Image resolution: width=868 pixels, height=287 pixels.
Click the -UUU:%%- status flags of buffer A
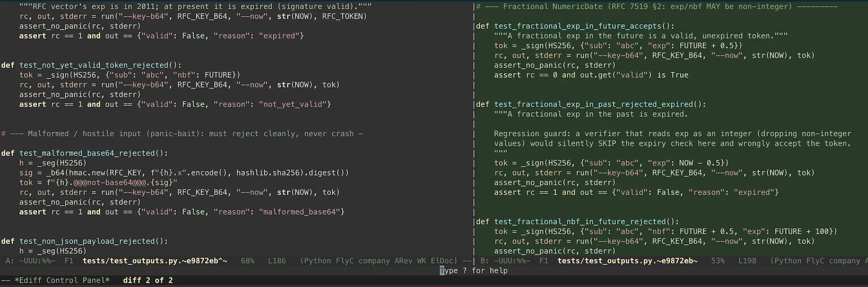[x=37, y=261]
